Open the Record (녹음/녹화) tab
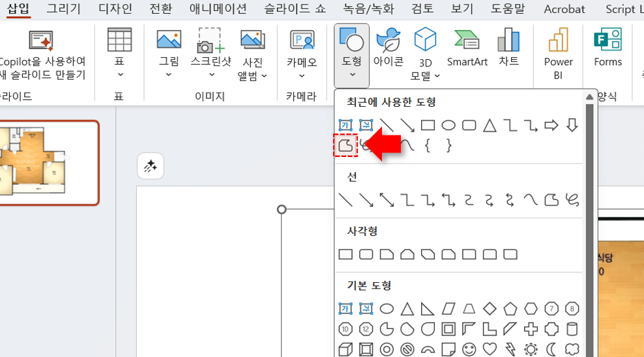644x357 pixels. (368, 8)
